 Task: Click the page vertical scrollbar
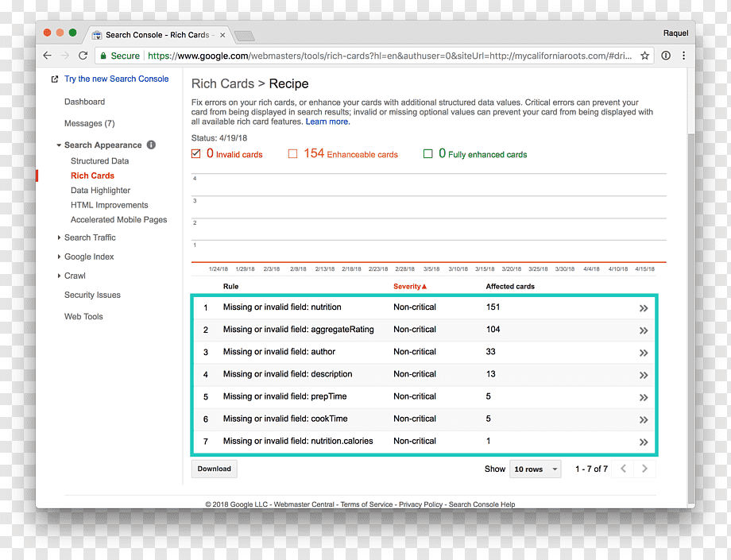pyautogui.click(x=691, y=317)
